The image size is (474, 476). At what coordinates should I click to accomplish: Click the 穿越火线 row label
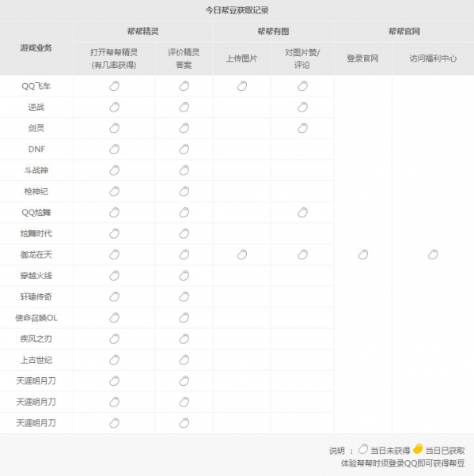click(36, 276)
